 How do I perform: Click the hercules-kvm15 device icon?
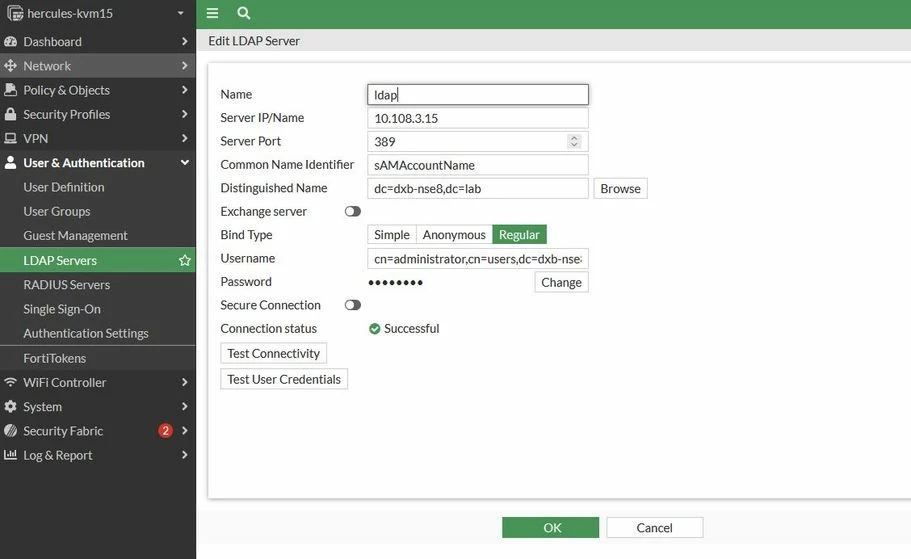[x=15, y=13]
